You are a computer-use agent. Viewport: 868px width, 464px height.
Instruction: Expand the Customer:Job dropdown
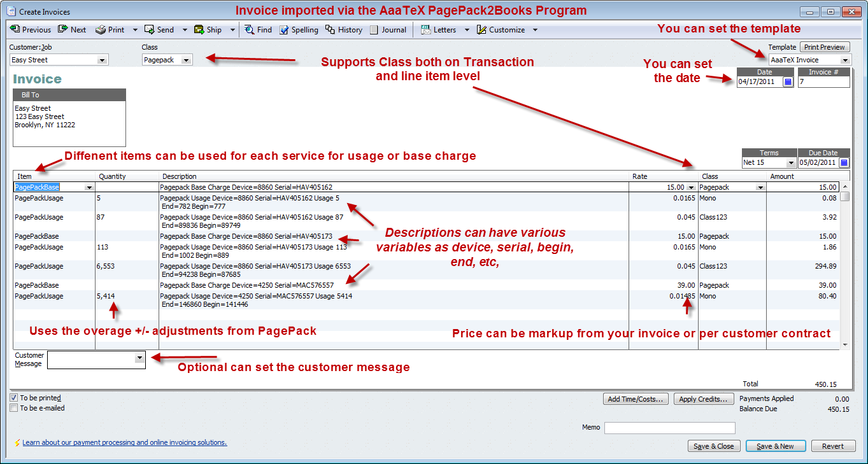102,60
